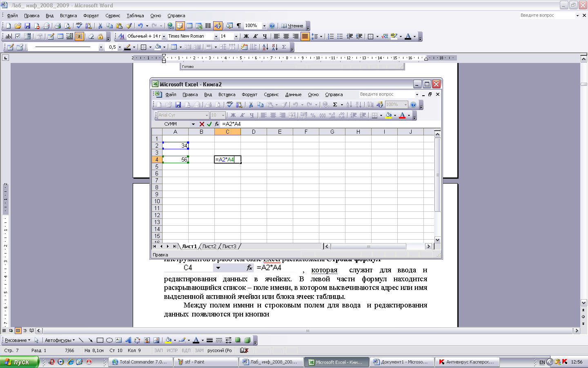Open print preview in Word
This screenshot has width=588, height=368.
[x=67, y=26]
